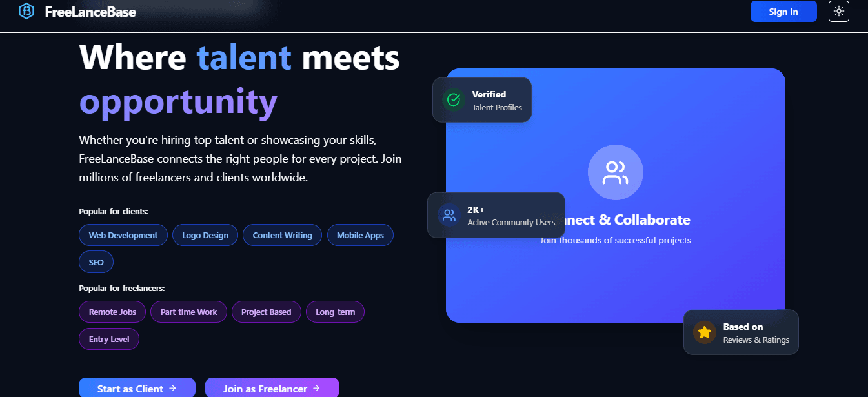Open the Verified Talent Profiles badge
This screenshot has width=868, height=397.
(x=481, y=99)
